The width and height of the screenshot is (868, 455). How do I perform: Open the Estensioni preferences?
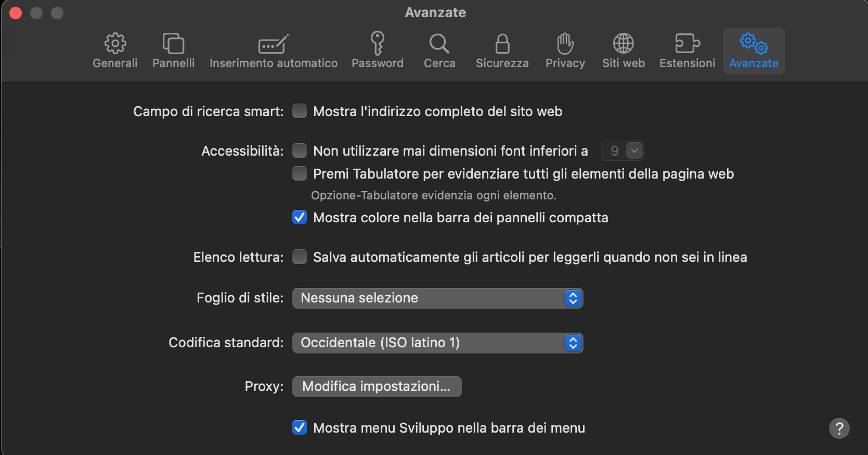tap(687, 49)
